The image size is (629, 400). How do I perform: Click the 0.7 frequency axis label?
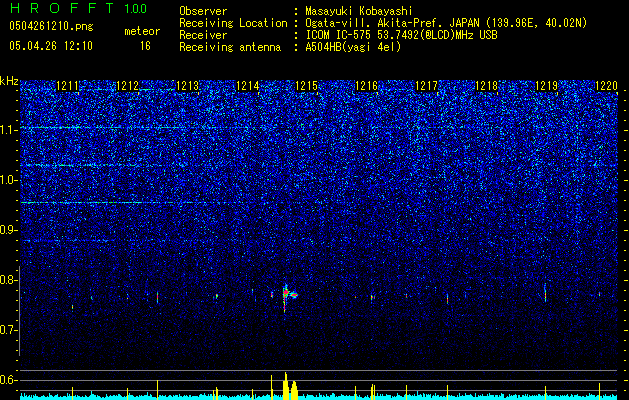[x=9, y=330]
